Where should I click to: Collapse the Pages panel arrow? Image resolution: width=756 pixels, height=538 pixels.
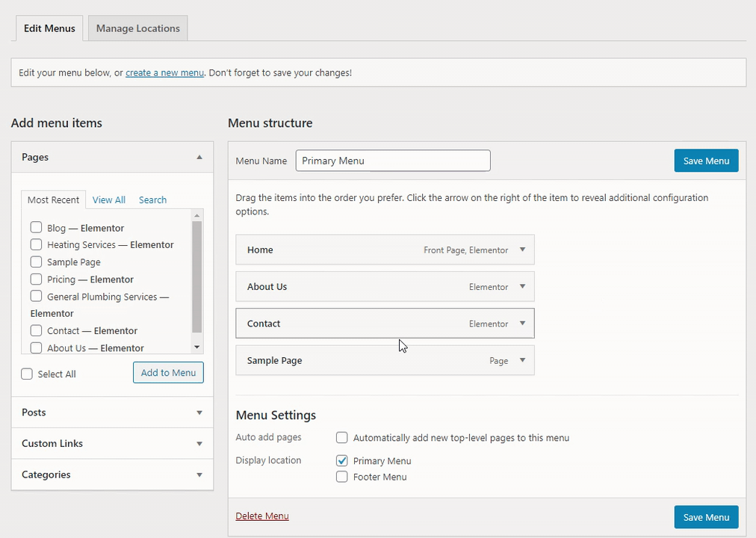tap(199, 157)
